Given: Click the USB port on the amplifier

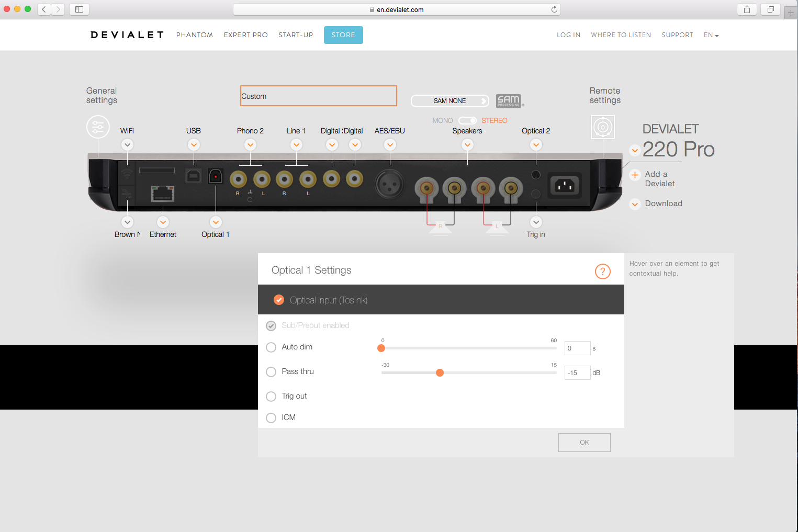Looking at the screenshot, I should pos(194,176).
